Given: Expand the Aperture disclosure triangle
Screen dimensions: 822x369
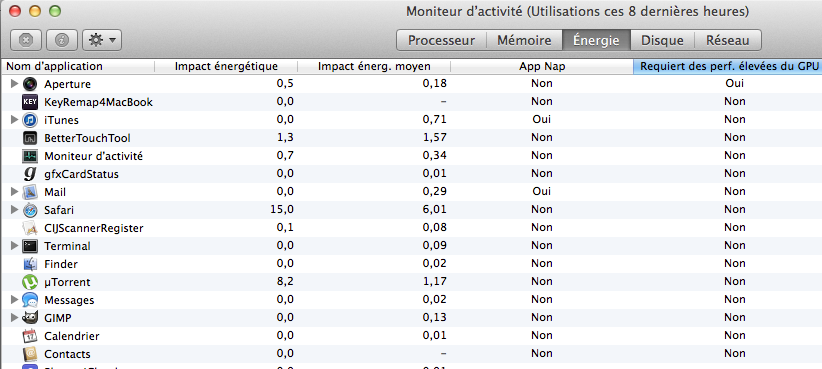Looking at the screenshot, I should [15, 84].
